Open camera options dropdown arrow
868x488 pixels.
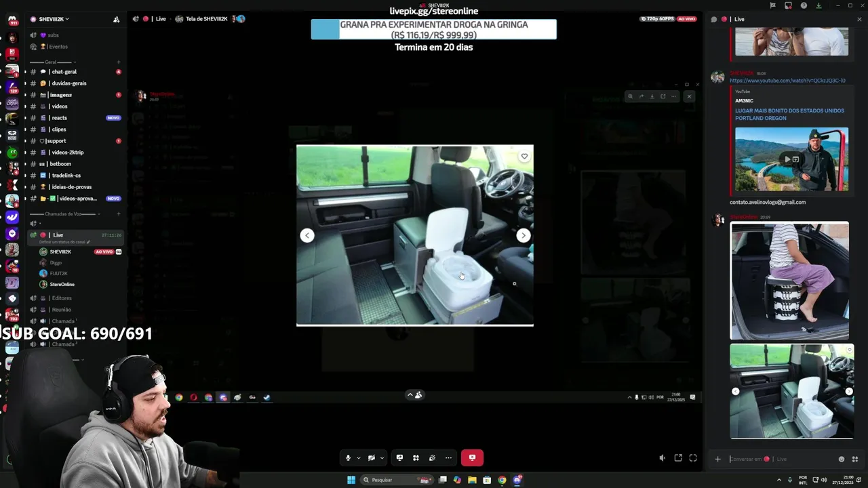point(382,458)
